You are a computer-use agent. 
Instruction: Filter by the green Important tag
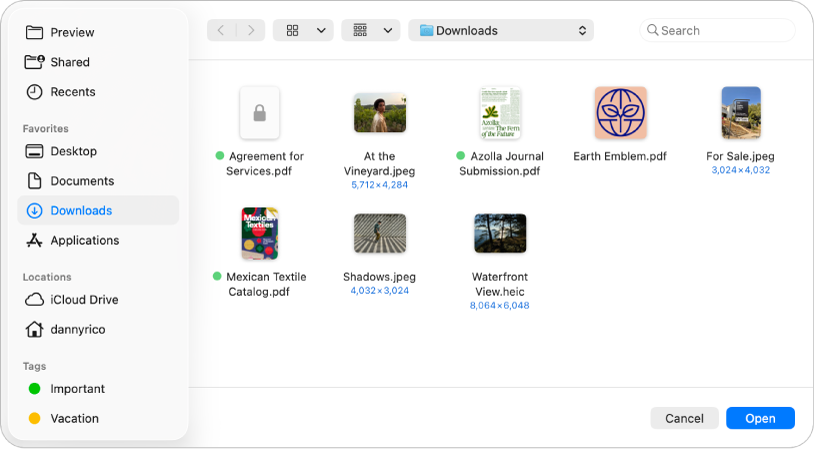tap(77, 389)
